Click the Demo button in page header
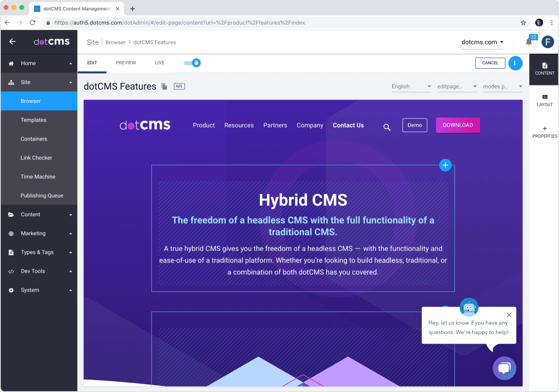 415,125
